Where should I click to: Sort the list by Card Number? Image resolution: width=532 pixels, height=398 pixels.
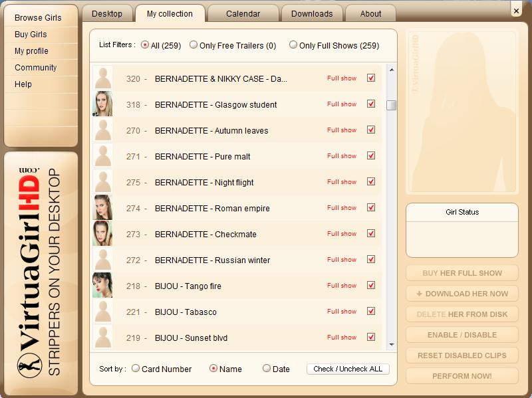(x=136, y=368)
